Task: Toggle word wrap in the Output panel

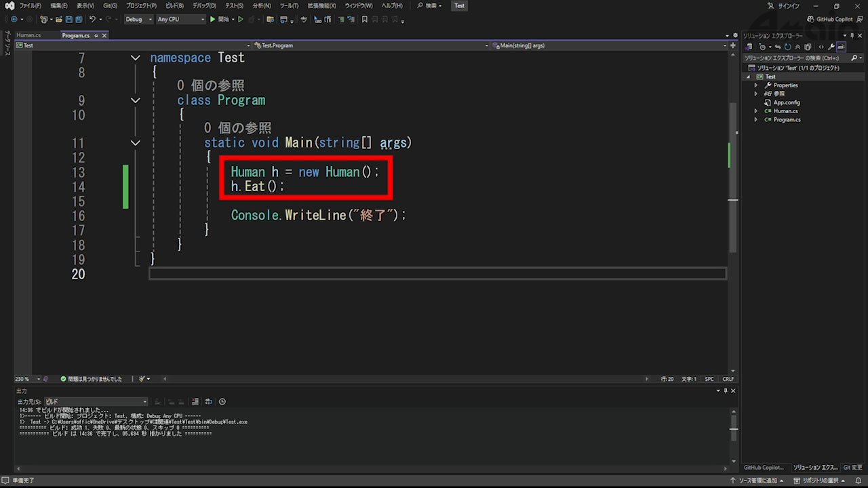Action: pyautogui.click(x=209, y=401)
